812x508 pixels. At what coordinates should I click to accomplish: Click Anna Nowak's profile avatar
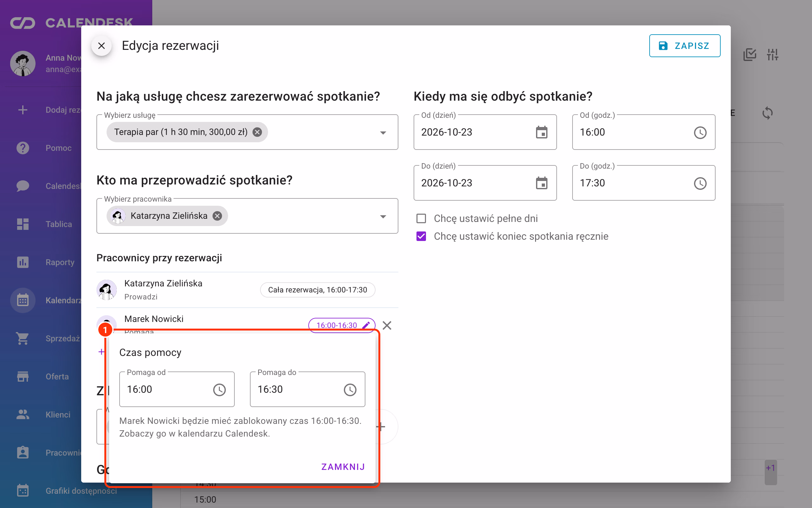tap(23, 63)
